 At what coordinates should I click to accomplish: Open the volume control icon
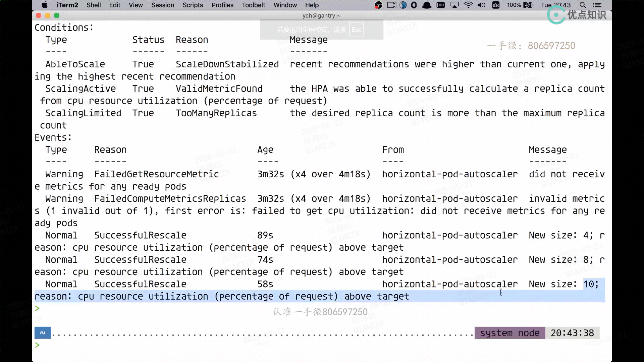point(481,5)
